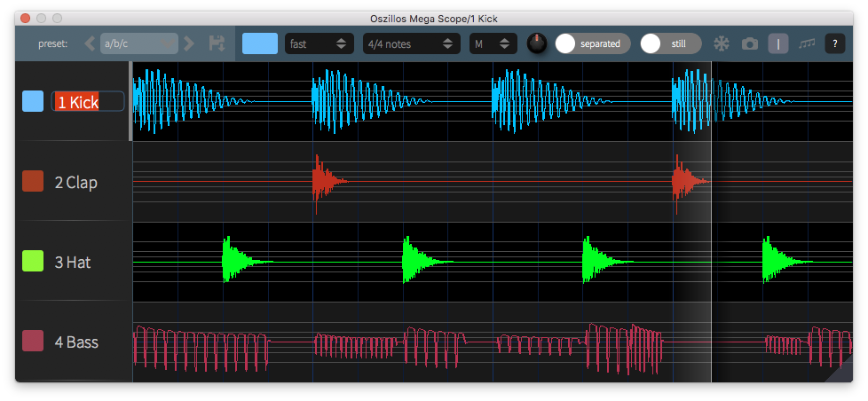Toggle the still switch
The width and height of the screenshot is (868, 401).
click(671, 43)
